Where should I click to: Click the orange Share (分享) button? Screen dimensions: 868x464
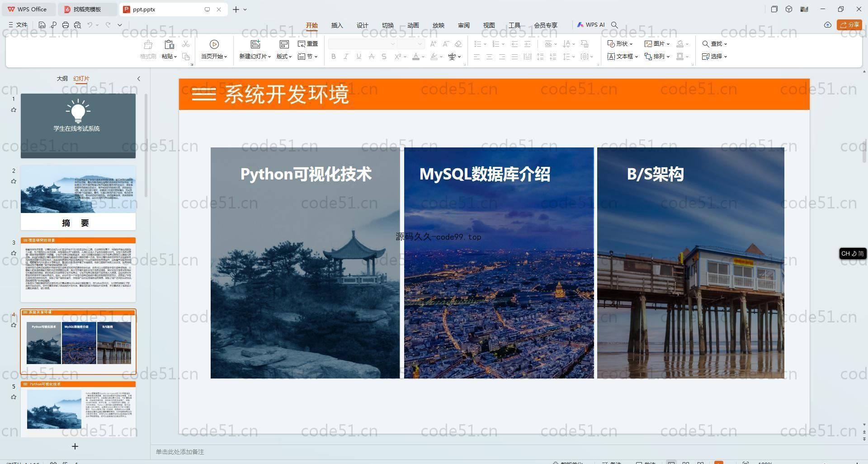click(849, 25)
